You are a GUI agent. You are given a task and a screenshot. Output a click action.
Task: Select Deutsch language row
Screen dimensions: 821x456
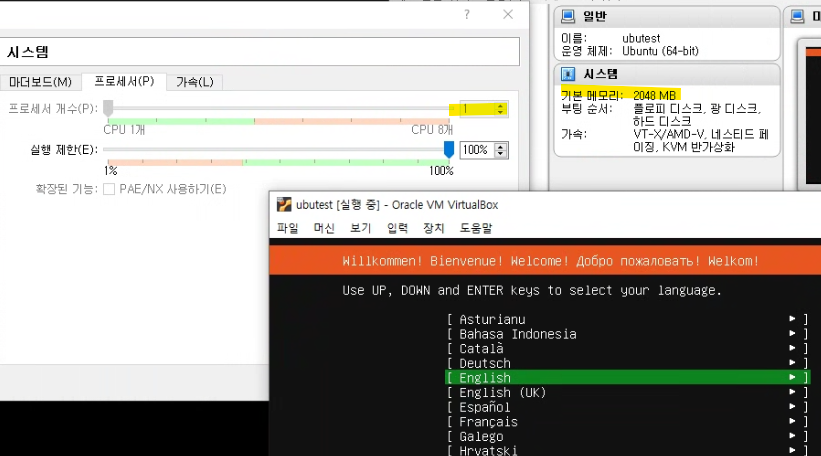click(x=627, y=363)
